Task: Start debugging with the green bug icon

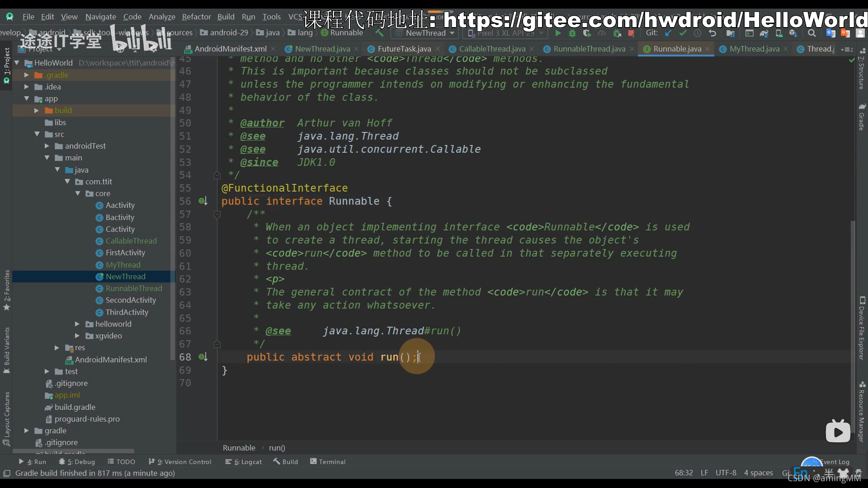Action: point(572,33)
